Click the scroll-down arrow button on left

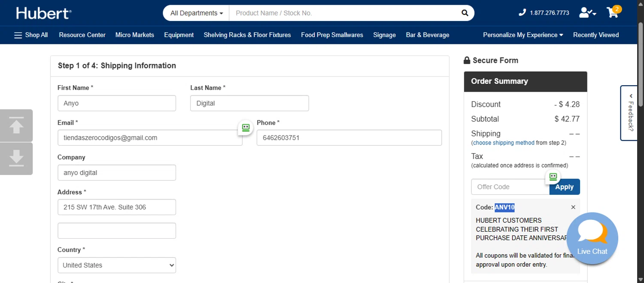click(16, 159)
